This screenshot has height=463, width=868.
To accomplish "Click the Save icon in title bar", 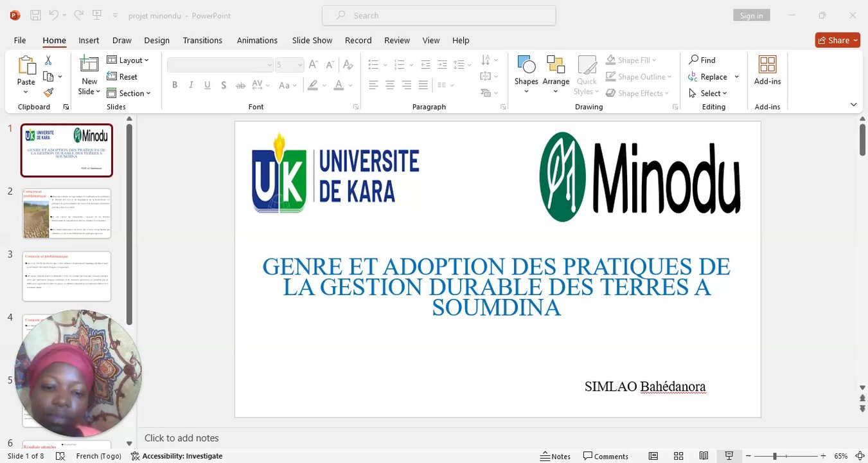I will tap(36, 15).
